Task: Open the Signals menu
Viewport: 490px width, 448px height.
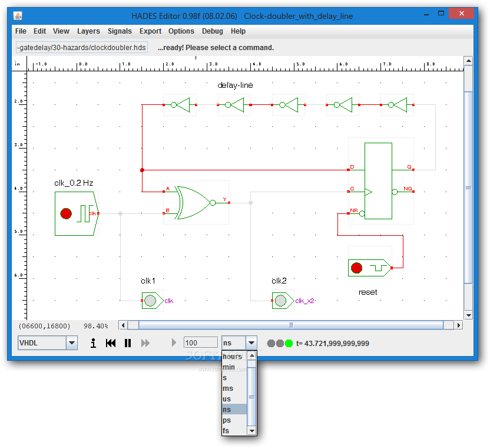Action: click(x=120, y=31)
